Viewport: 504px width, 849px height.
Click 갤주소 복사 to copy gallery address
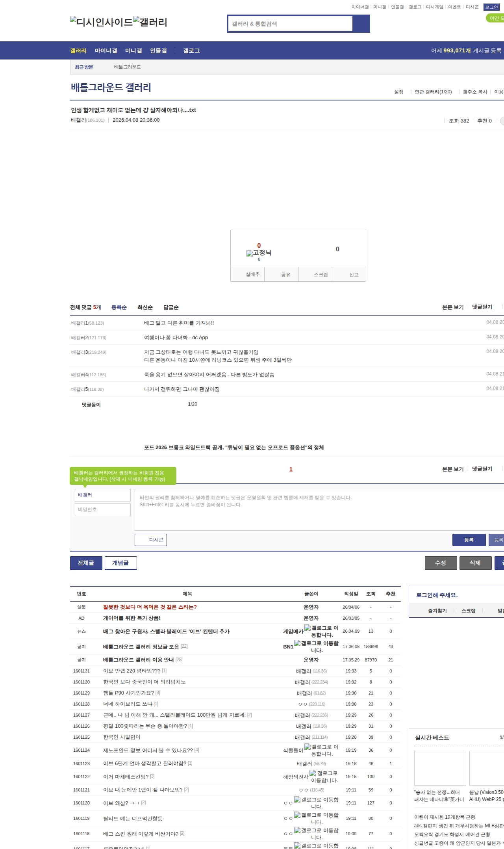475,92
